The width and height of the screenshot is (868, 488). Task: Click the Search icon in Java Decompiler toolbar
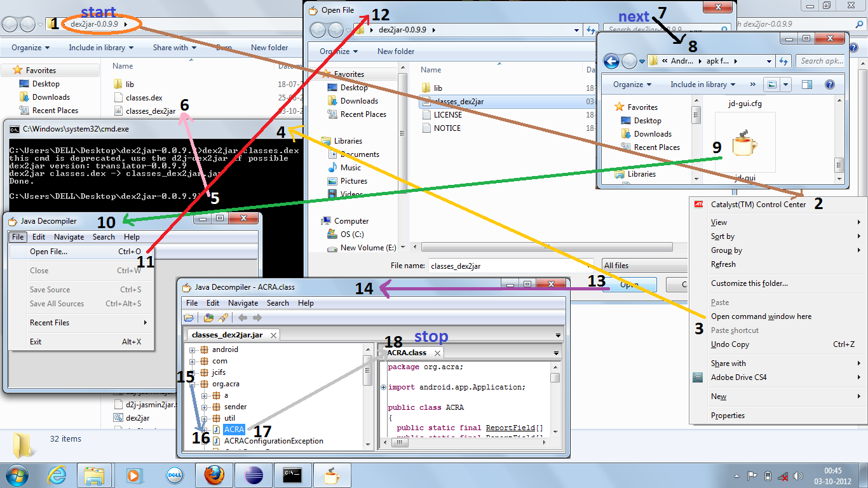223,318
